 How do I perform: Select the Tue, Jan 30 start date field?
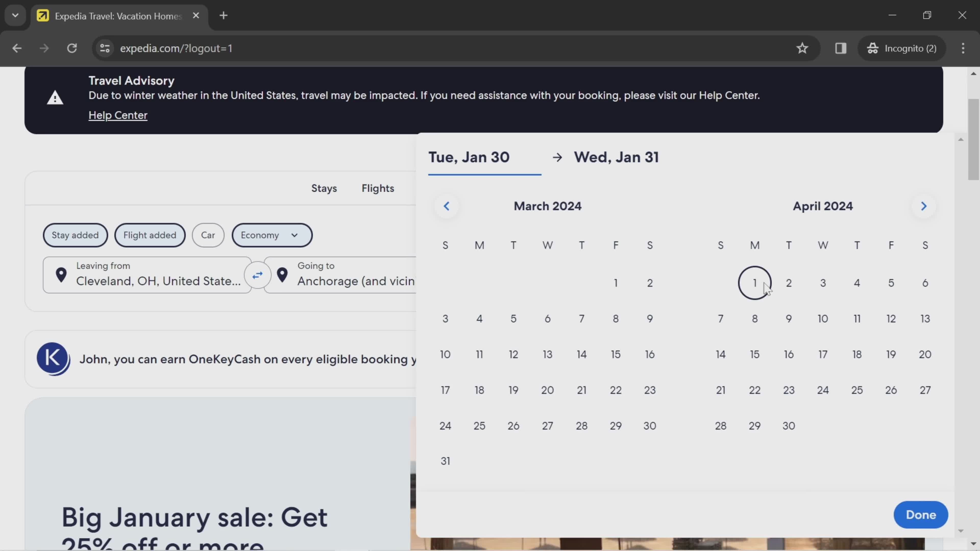pos(485,157)
